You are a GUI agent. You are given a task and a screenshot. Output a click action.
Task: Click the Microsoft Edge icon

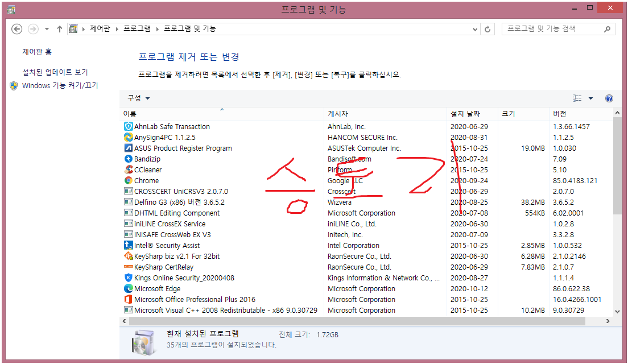(128, 289)
